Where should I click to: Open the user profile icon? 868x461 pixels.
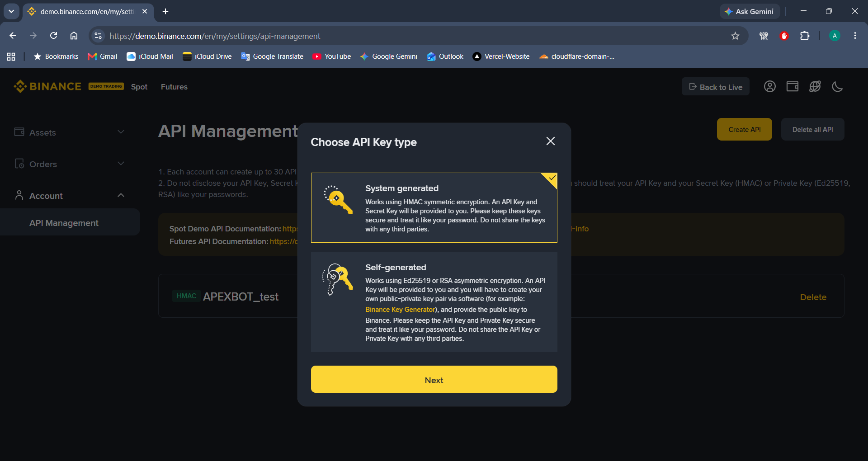coord(769,86)
